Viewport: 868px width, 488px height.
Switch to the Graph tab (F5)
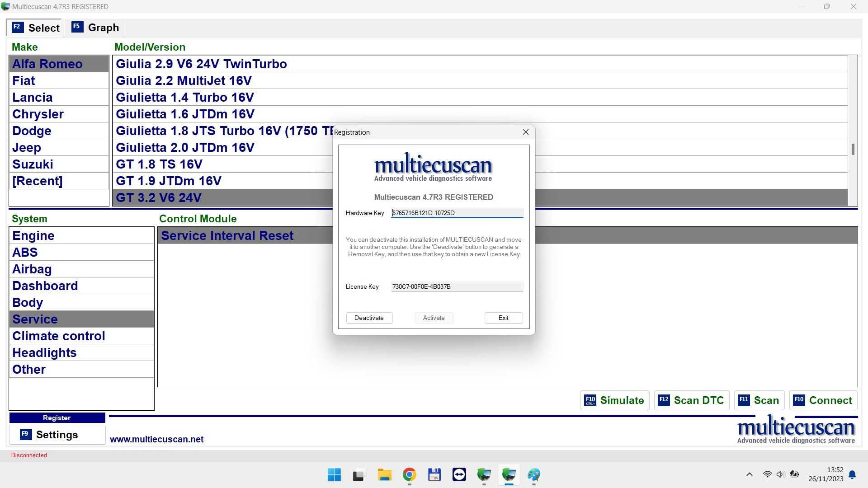pos(95,28)
